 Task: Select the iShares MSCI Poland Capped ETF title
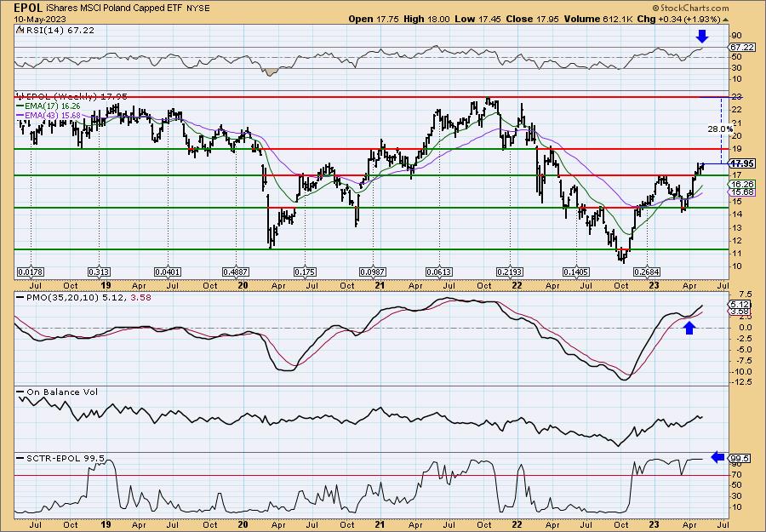pyautogui.click(x=113, y=9)
